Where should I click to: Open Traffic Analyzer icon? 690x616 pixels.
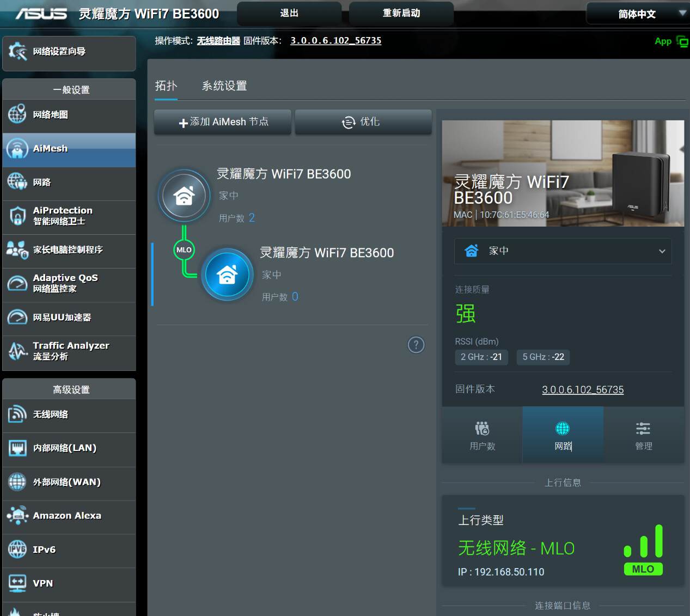pos(17,351)
